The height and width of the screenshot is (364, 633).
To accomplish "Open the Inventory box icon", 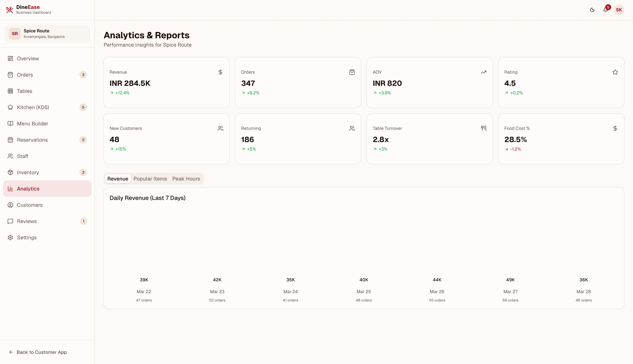I will pos(10,172).
